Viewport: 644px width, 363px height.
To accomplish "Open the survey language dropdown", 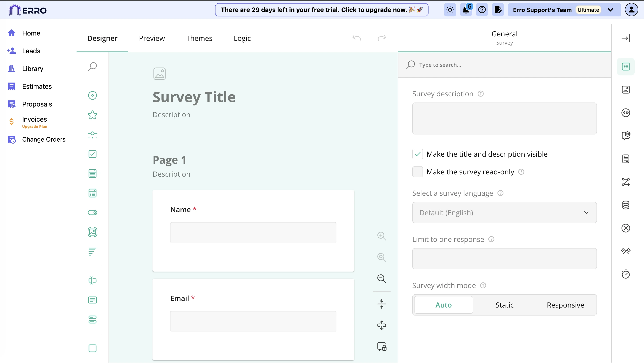I will pos(504,213).
